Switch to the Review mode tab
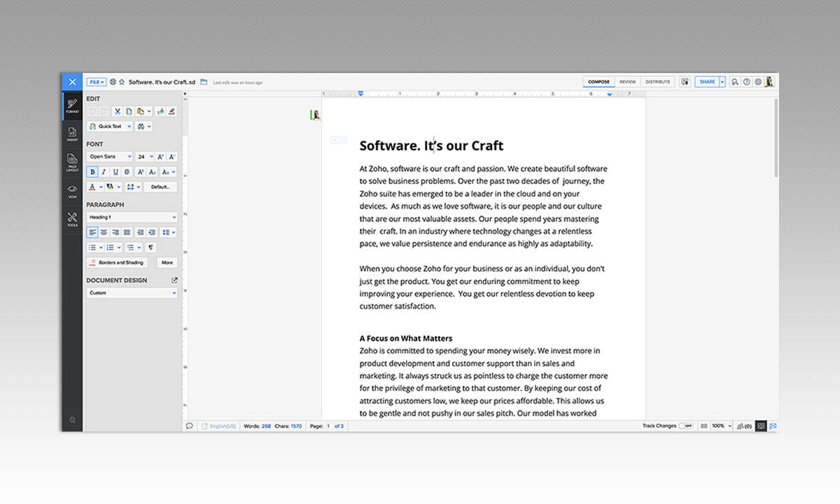The height and width of the screenshot is (504, 840). click(628, 82)
